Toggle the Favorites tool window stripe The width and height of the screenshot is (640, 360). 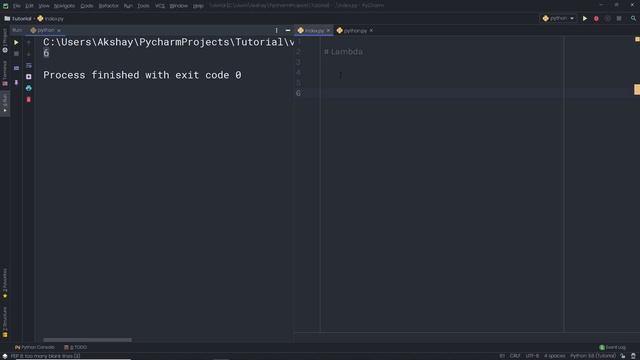pos(5,283)
